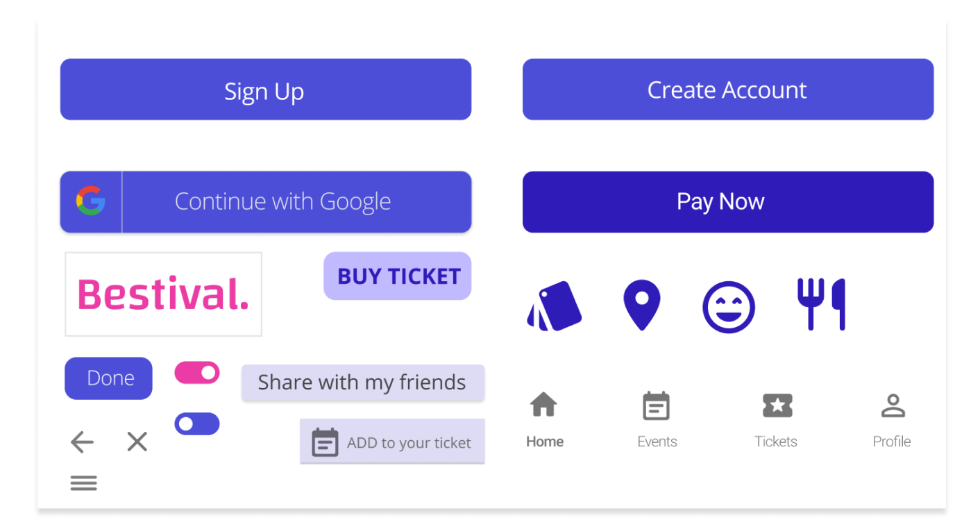Image resolution: width=980 pixels, height=529 pixels.
Task: Go back with the left arrow icon
Action: (82, 442)
